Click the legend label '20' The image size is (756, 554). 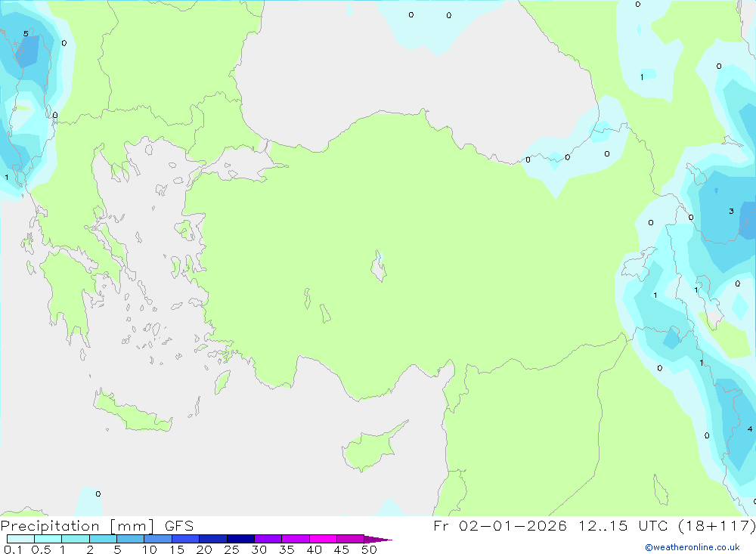204,549
